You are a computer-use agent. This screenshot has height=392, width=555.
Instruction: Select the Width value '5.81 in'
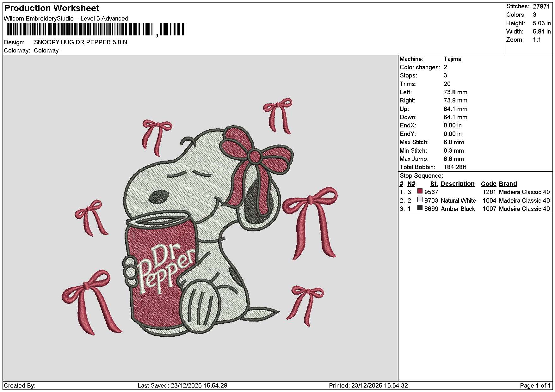pos(542,32)
